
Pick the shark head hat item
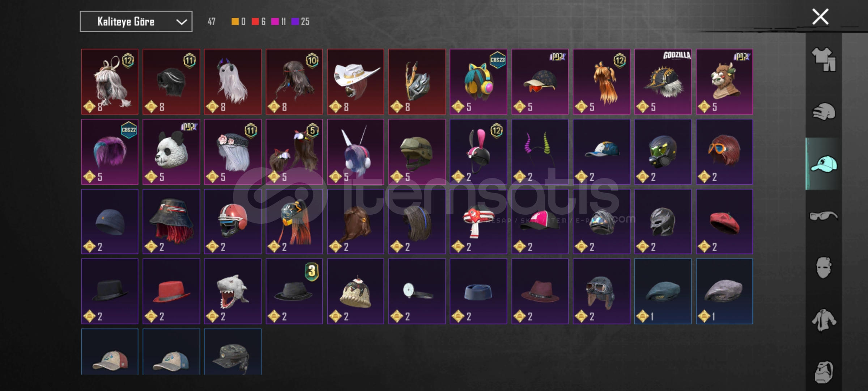(233, 291)
